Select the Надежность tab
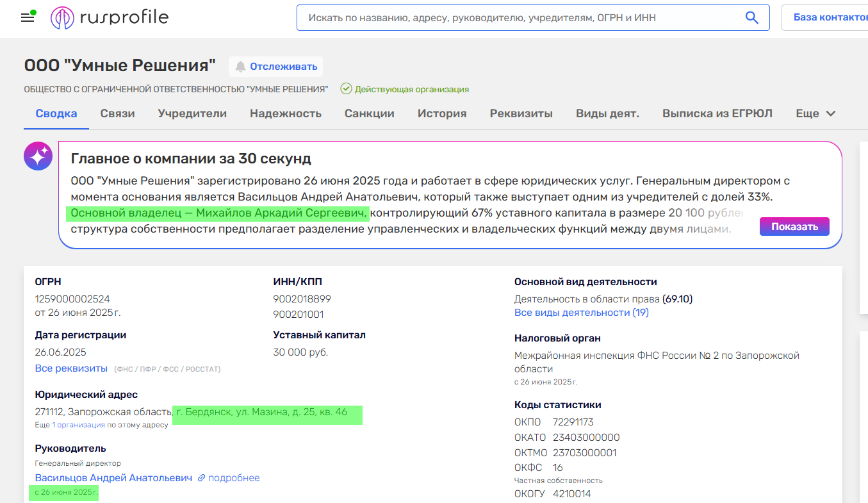 pos(286,113)
